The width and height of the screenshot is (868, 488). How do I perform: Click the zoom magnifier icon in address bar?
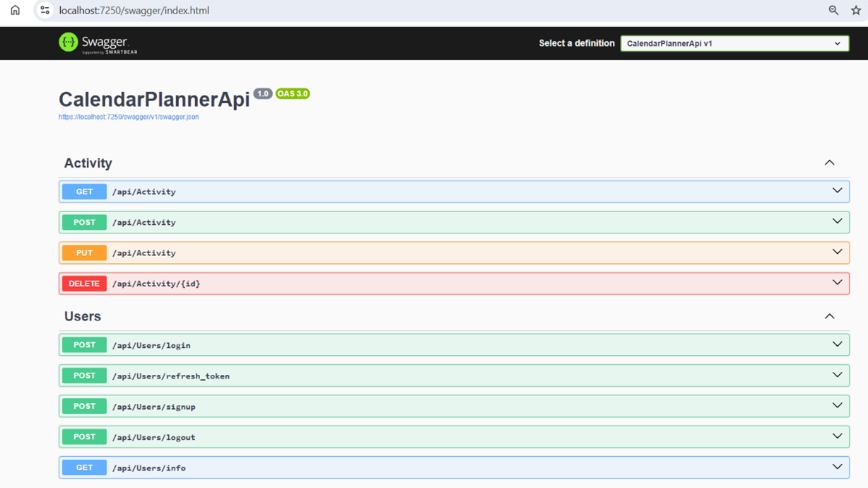pyautogui.click(x=833, y=11)
